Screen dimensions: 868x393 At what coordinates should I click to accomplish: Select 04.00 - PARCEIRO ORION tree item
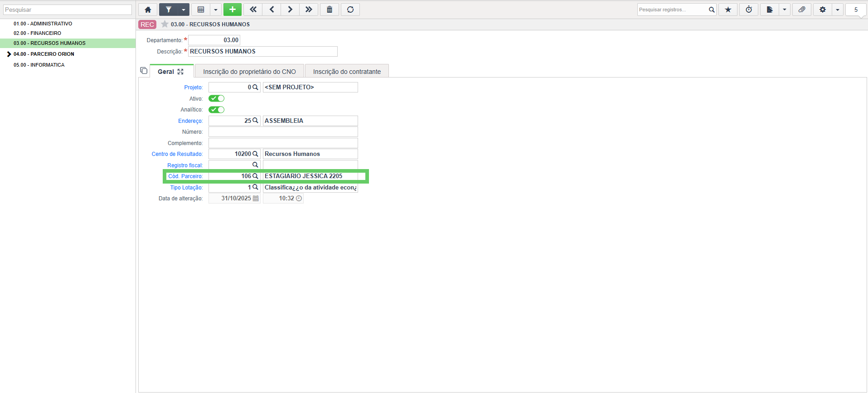click(x=44, y=54)
